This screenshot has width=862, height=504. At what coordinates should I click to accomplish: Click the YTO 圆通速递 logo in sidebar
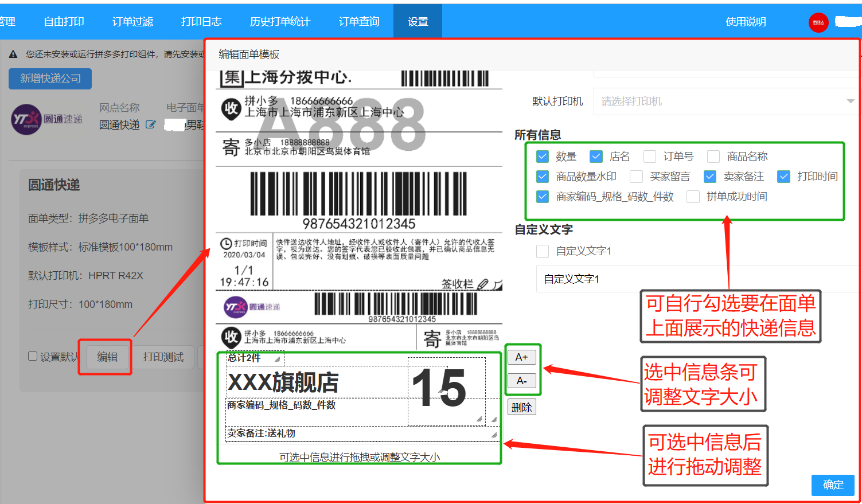(47, 119)
